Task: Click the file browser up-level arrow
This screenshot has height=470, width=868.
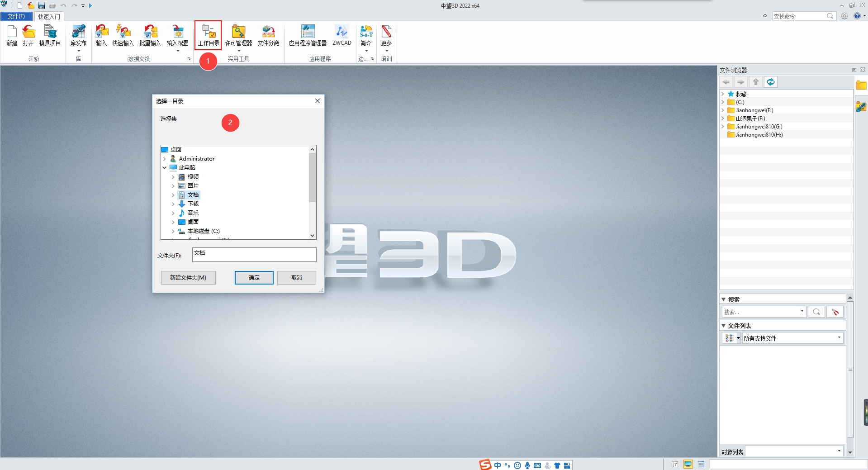Action: click(755, 82)
